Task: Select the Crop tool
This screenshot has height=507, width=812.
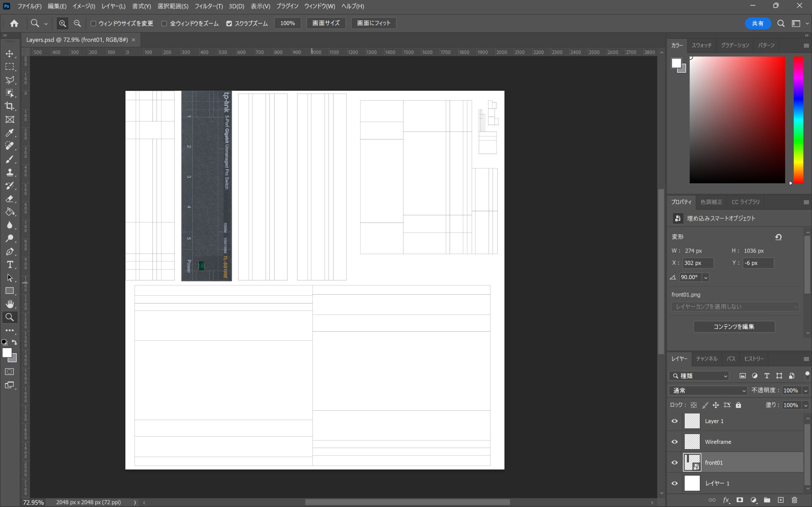Action: pyautogui.click(x=10, y=106)
